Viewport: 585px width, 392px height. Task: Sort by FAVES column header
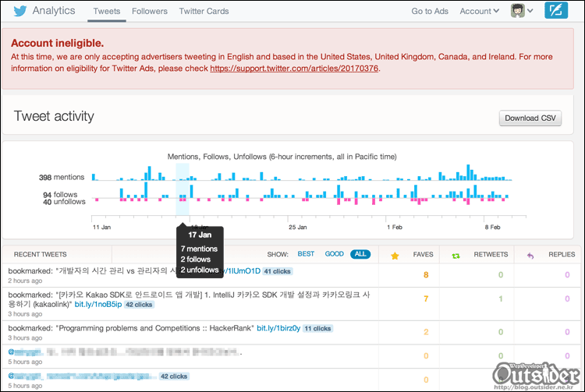click(423, 255)
